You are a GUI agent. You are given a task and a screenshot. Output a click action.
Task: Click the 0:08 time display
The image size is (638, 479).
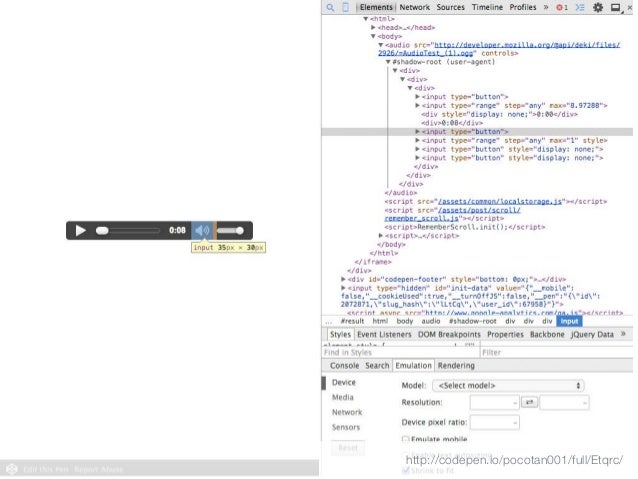click(x=177, y=230)
